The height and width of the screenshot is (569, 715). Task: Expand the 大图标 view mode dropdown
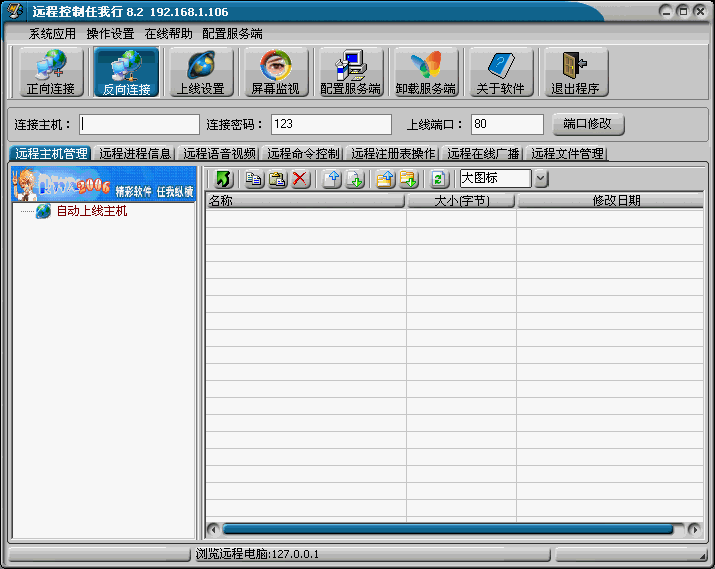[541, 179]
